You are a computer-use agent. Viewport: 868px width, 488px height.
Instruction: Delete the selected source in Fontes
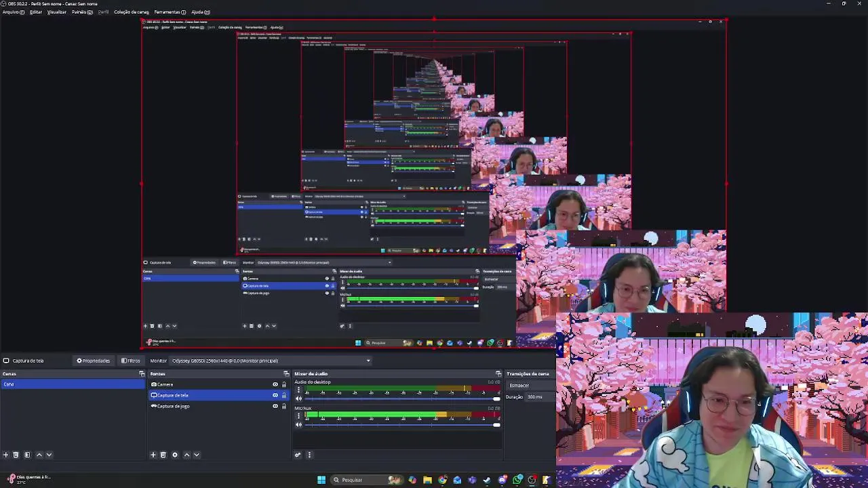(163, 455)
